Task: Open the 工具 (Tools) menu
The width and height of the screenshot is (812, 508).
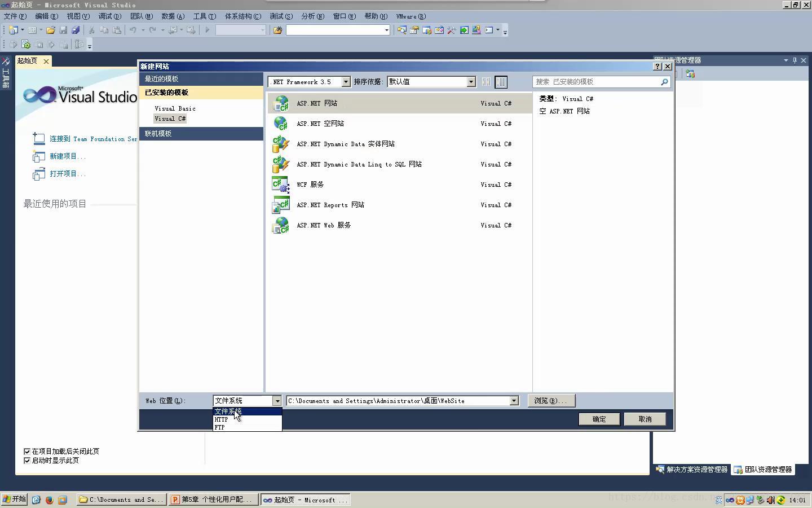Action: point(205,16)
